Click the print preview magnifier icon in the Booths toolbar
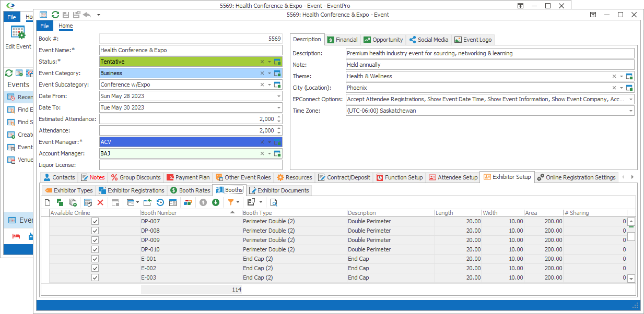 [x=274, y=202]
